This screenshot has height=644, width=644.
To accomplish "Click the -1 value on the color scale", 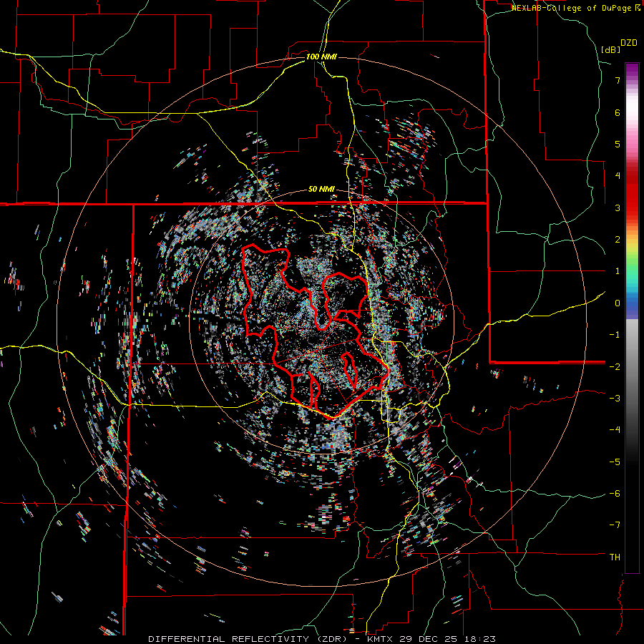I will click(x=615, y=335).
